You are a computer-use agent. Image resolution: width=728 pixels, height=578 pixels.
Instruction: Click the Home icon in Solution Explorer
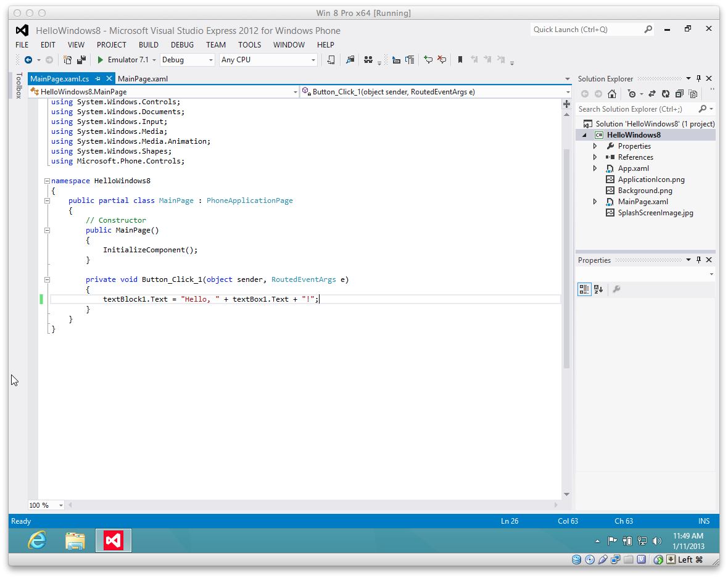(x=612, y=94)
